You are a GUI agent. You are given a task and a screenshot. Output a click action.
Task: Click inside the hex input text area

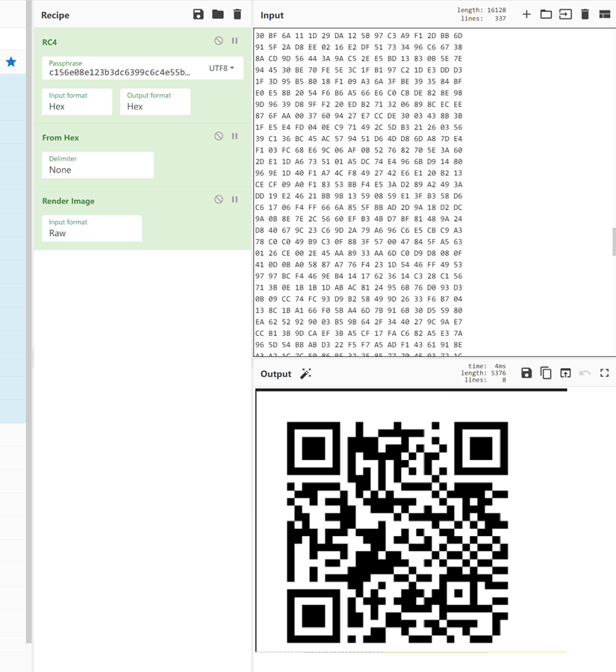coord(433,192)
